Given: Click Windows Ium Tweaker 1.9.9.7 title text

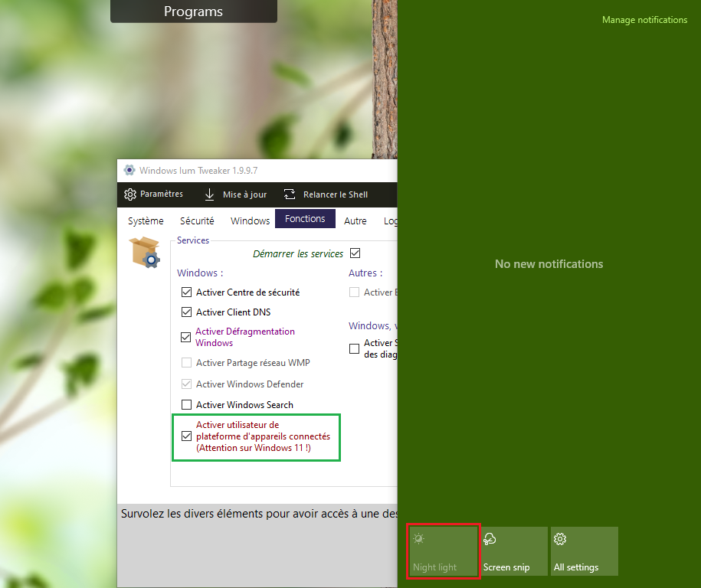Looking at the screenshot, I should pos(198,170).
